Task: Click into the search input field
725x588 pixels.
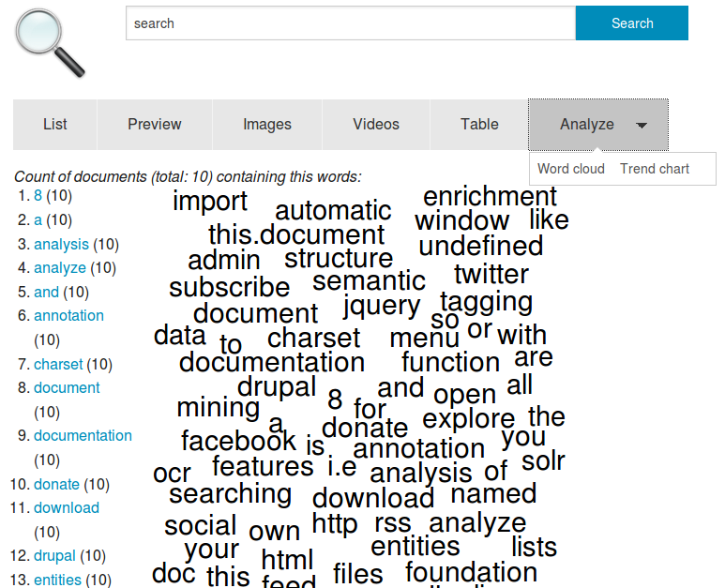Action: (x=351, y=23)
